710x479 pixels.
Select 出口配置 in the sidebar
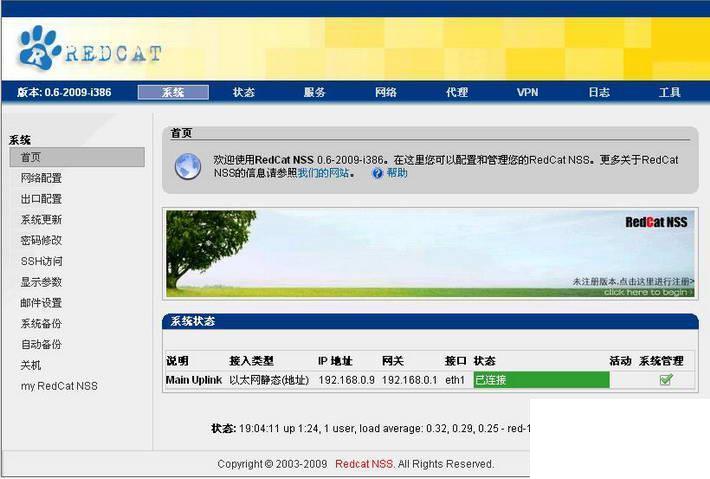pos(41,199)
